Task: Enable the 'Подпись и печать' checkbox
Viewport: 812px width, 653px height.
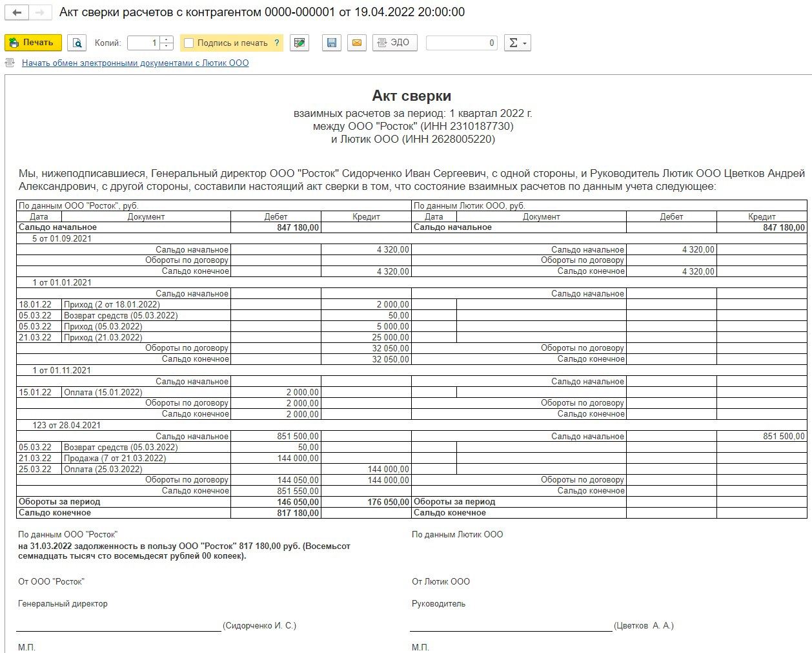Action: click(189, 43)
